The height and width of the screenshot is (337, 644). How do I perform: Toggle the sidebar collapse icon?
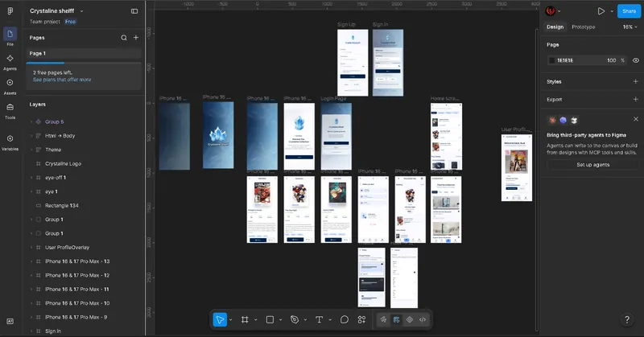[134, 11]
